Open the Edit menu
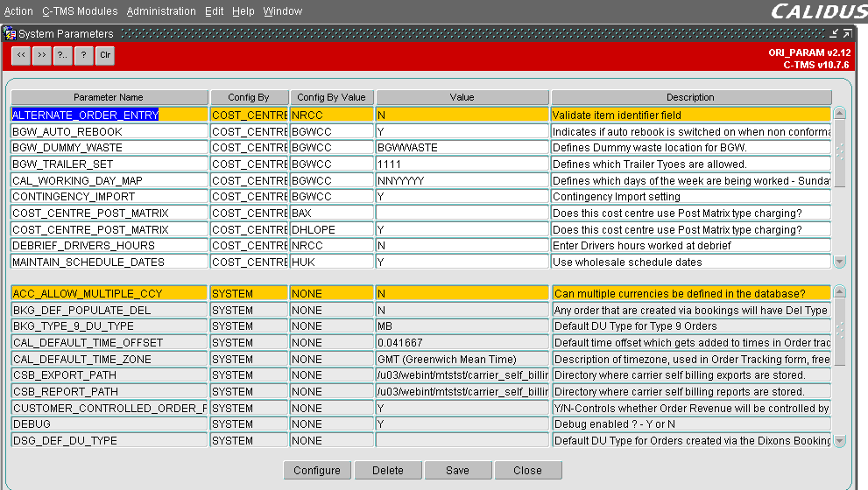 [x=215, y=11]
